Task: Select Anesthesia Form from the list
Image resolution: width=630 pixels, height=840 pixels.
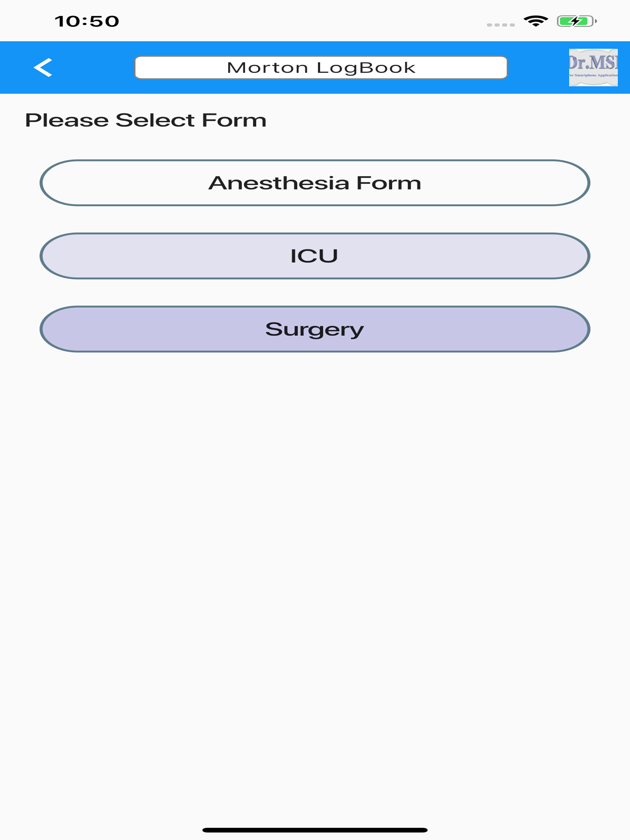Action: [x=315, y=183]
